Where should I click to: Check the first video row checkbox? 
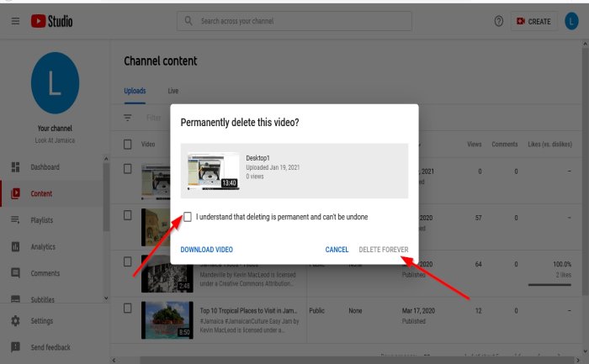pos(128,169)
